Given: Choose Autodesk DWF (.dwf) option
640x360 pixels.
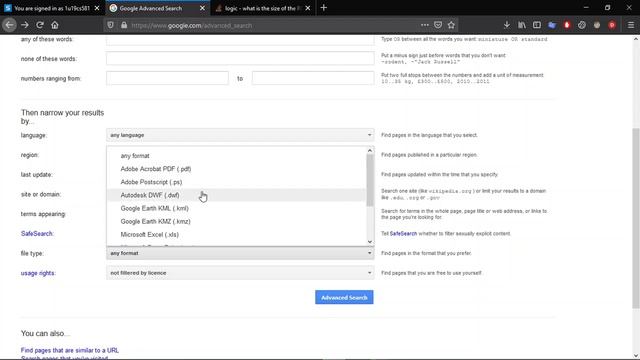Looking at the screenshot, I should pos(236,195).
